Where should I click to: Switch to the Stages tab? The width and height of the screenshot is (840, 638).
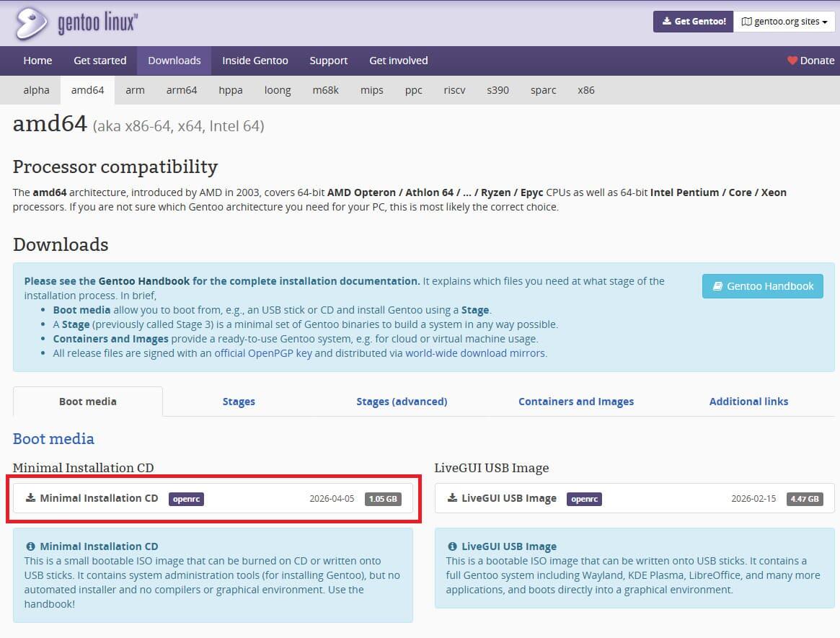click(239, 402)
